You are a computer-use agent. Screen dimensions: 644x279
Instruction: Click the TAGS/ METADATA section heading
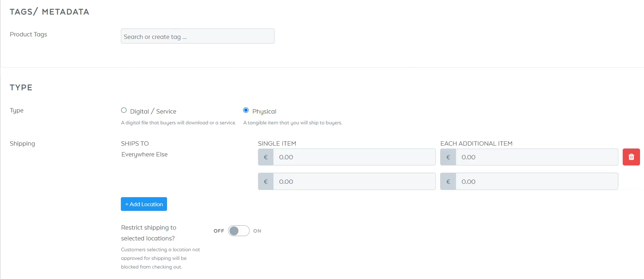[49, 12]
